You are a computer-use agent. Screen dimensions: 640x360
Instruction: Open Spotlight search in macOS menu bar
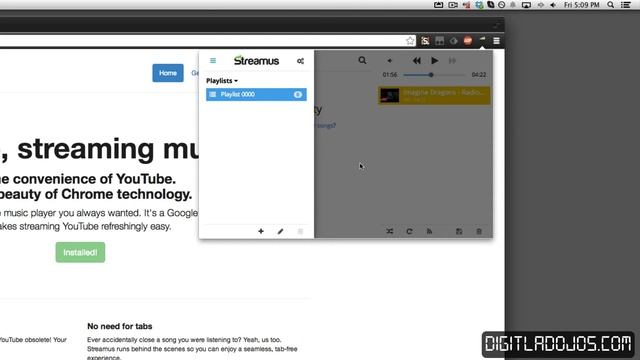tap(611, 5)
